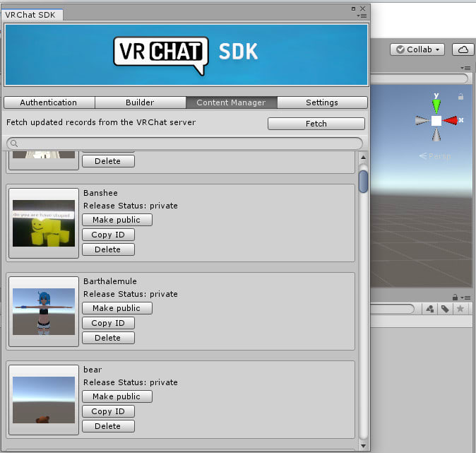This screenshot has width=476, height=453.
Task: Click the cloud services icon in Unity
Action: [x=463, y=49]
